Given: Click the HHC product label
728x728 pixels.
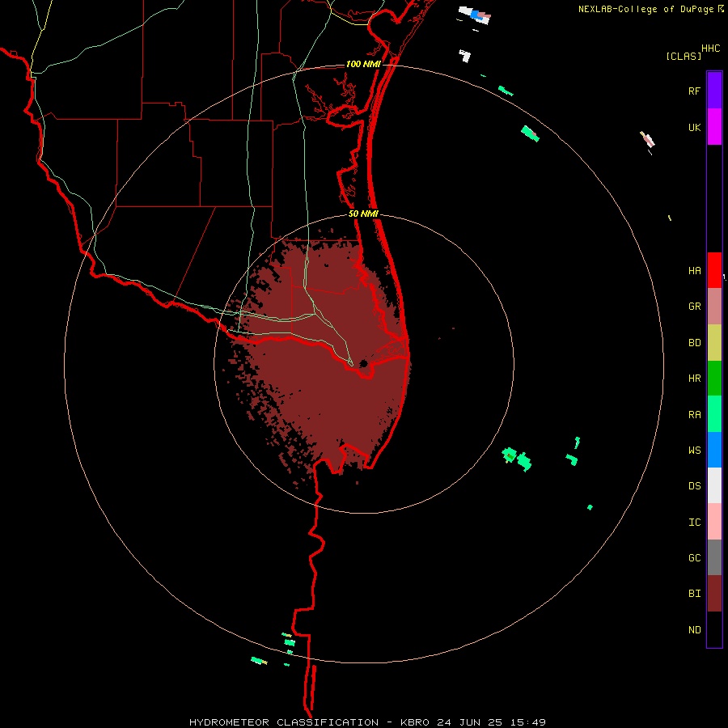Looking at the screenshot, I should (711, 49).
